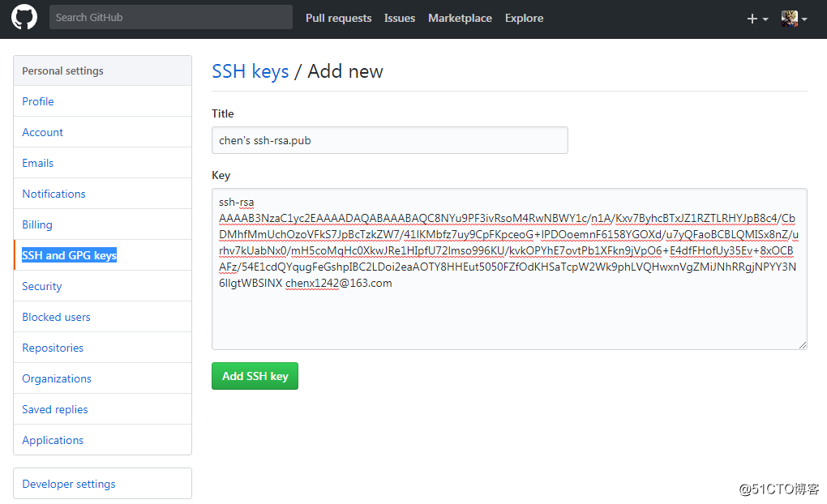
Task: Follow the SSH keys breadcrumb link
Action: point(250,71)
